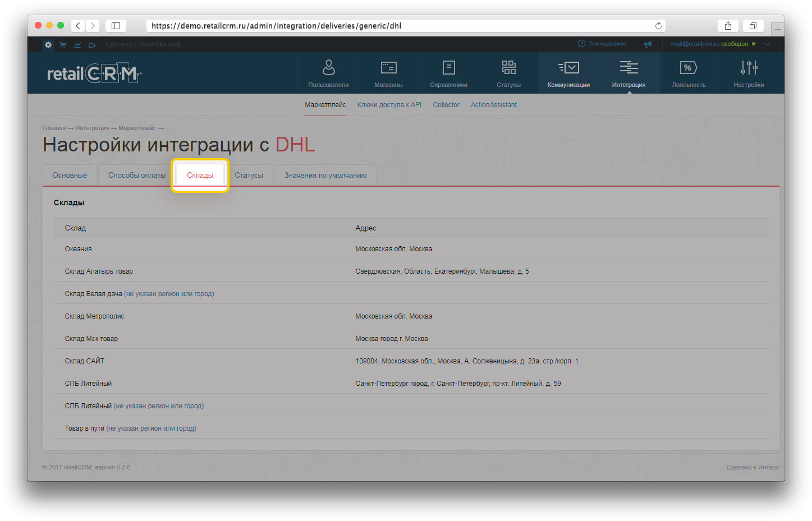The width and height of the screenshot is (812, 521).
Task: Click Сделано в Интаро footer link
Action: click(753, 467)
